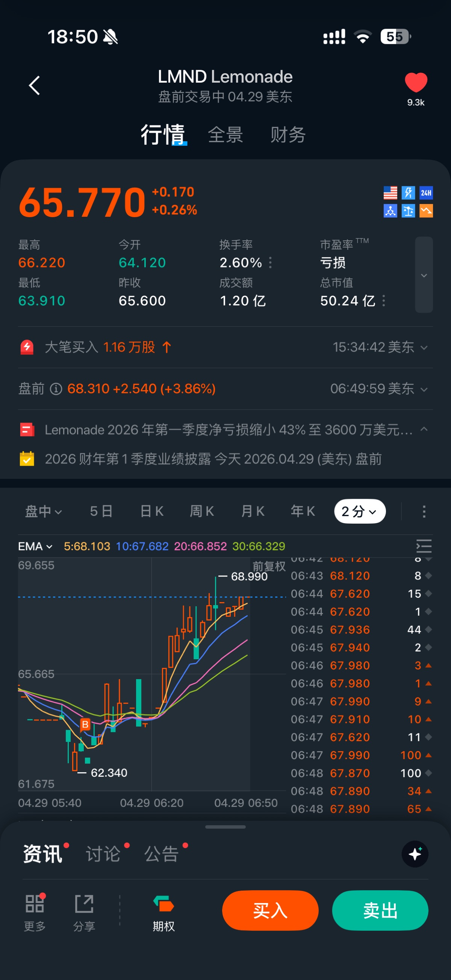
Task: Tap the 盘前 info circle icon
Action: (56, 389)
